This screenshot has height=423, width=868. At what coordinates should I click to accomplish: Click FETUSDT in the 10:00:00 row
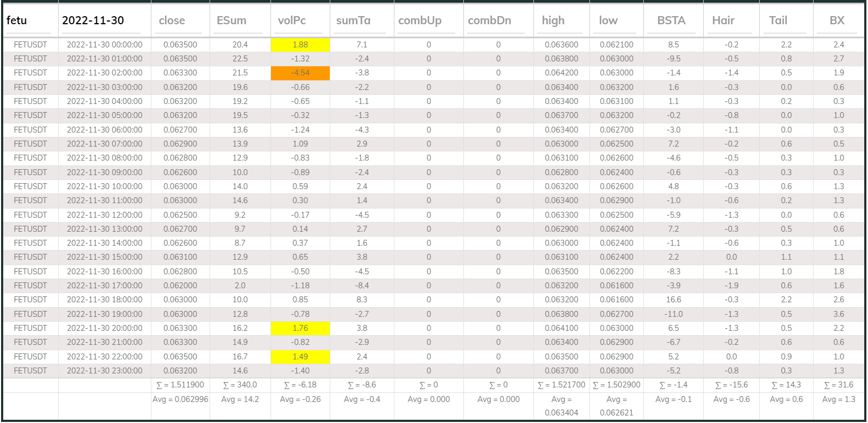coord(30,186)
